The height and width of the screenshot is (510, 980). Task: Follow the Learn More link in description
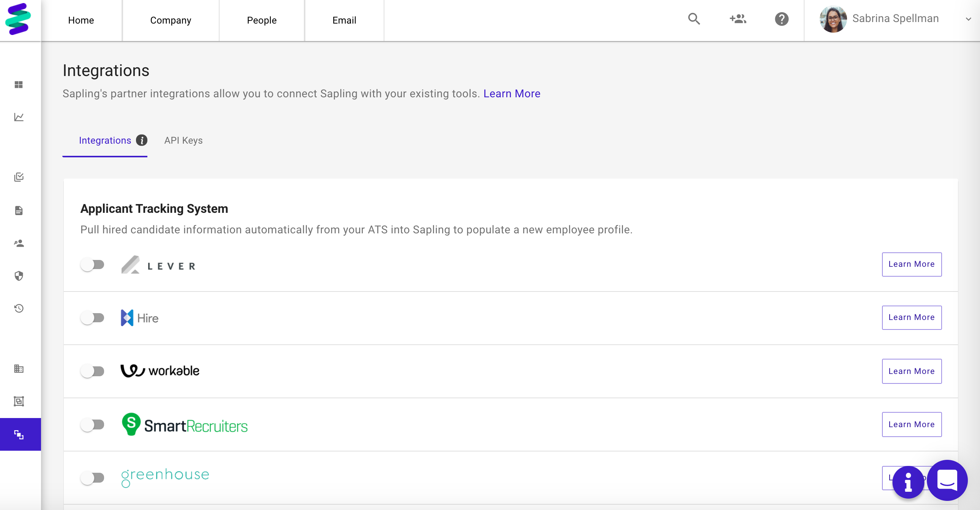[x=512, y=93]
